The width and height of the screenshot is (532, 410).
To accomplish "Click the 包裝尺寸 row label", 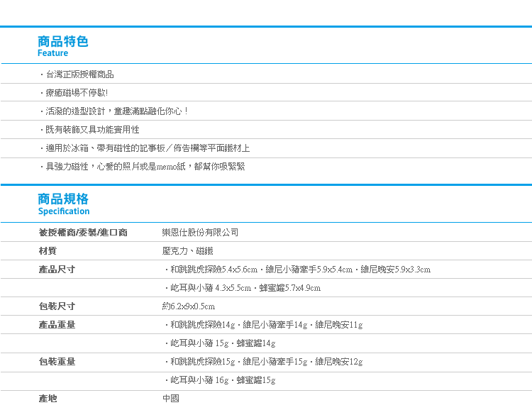I will [57, 306].
